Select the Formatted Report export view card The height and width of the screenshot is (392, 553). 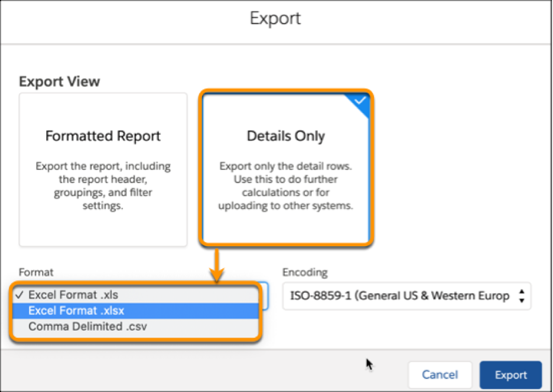(x=103, y=169)
